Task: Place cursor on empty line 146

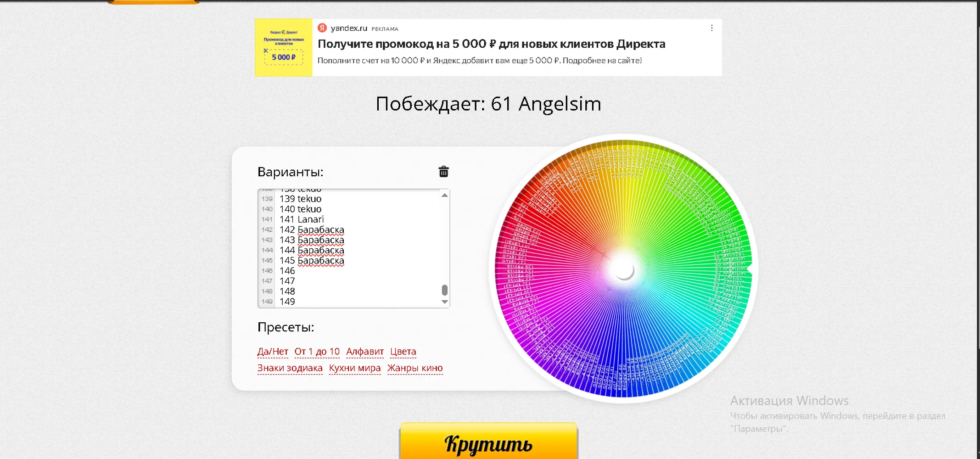Action: pyautogui.click(x=287, y=271)
